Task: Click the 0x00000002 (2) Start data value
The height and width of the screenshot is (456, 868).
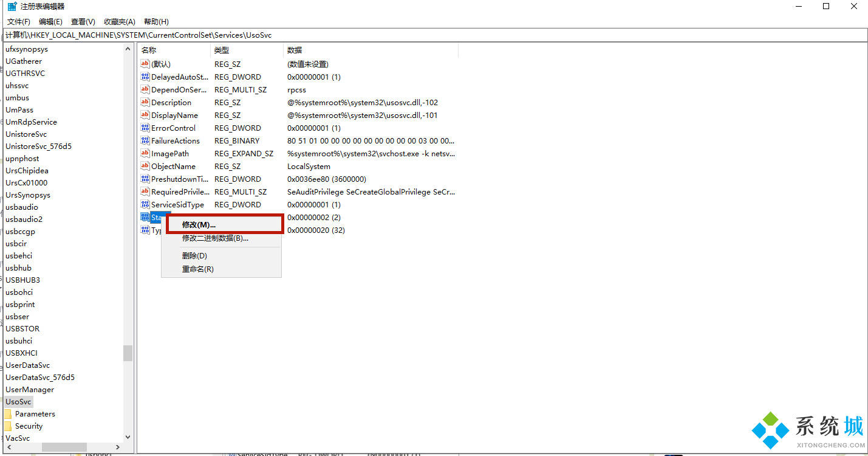Action: point(313,218)
